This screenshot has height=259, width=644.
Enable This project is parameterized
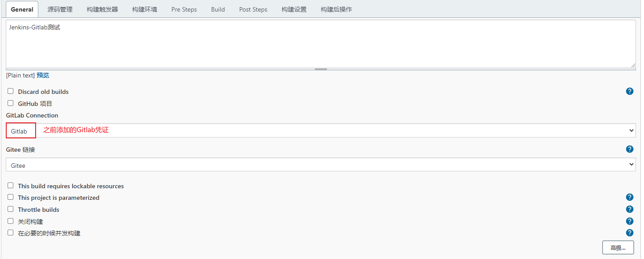tap(10, 197)
